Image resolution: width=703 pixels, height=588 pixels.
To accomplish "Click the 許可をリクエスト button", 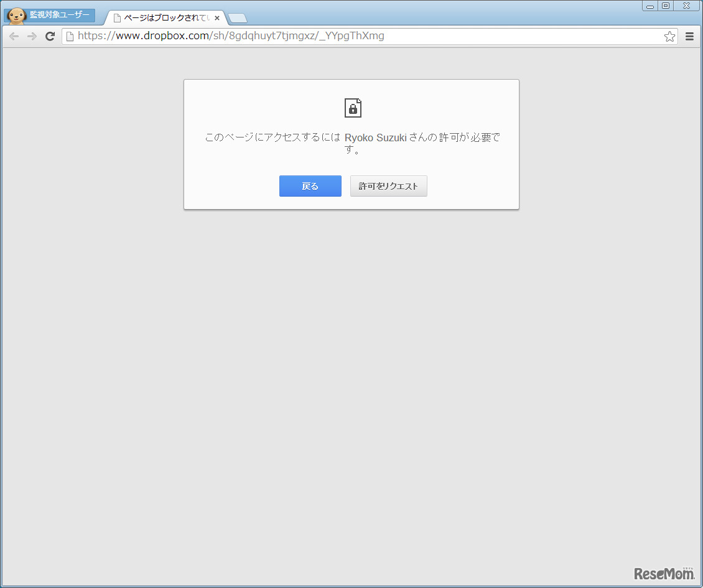I will click(x=388, y=185).
